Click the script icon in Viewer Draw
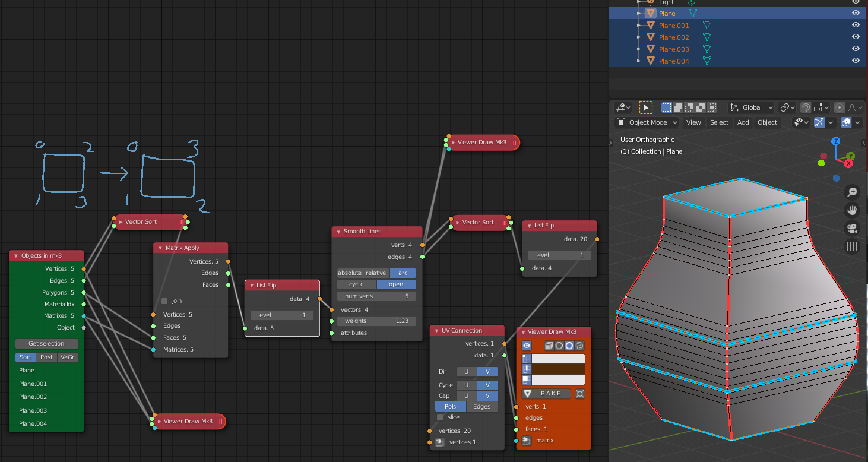This screenshot has width=868, height=462. coord(579,346)
